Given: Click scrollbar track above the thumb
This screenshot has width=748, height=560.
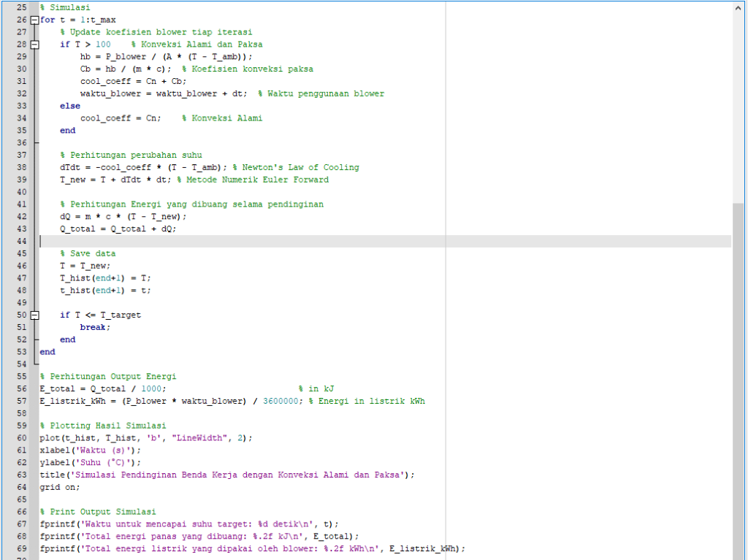Looking at the screenshot, I should coord(738,110).
